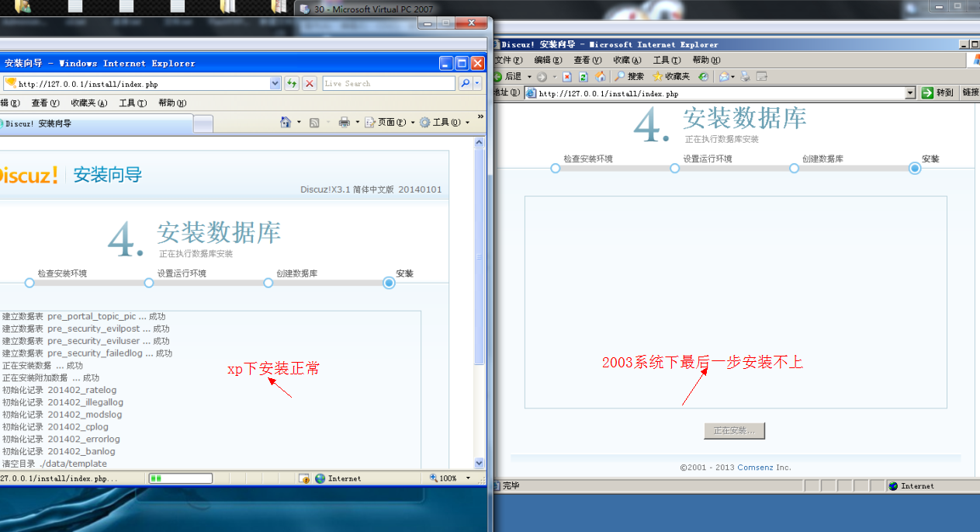The width and height of the screenshot is (980, 532).
Task: Click 检查安装环境 step circle in XP installer
Action: (x=29, y=283)
